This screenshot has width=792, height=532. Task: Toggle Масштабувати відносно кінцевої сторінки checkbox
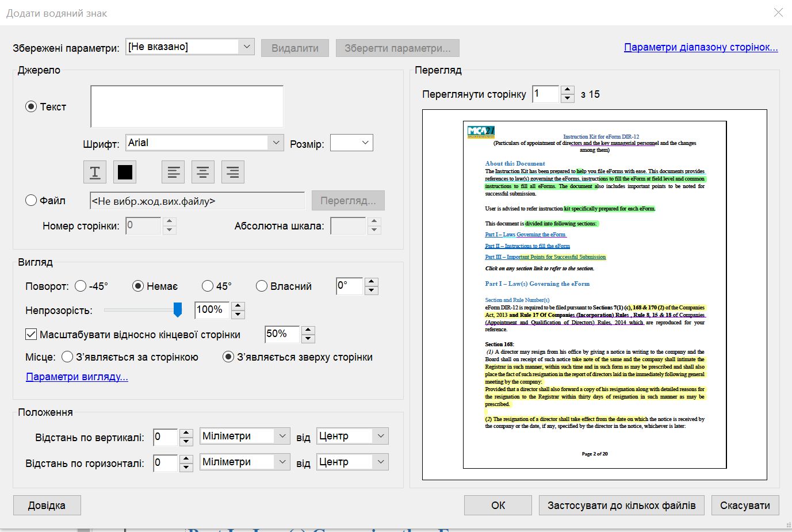tap(31, 334)
